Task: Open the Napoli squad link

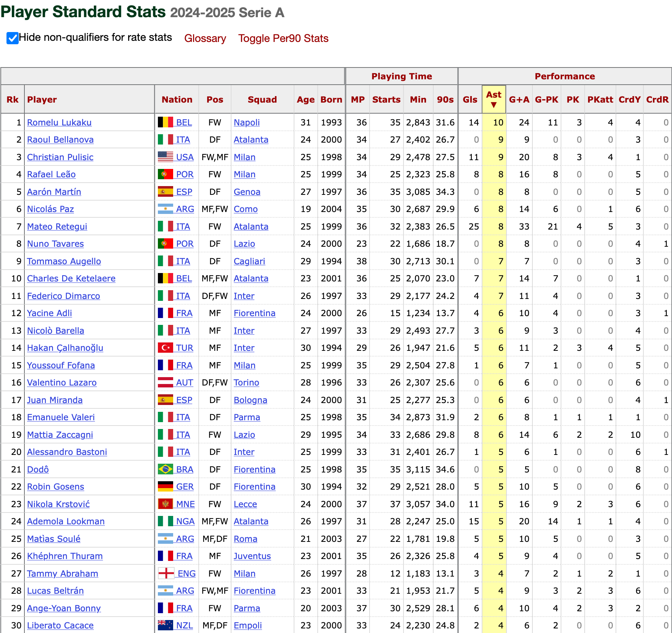Action: click(247, 122)
